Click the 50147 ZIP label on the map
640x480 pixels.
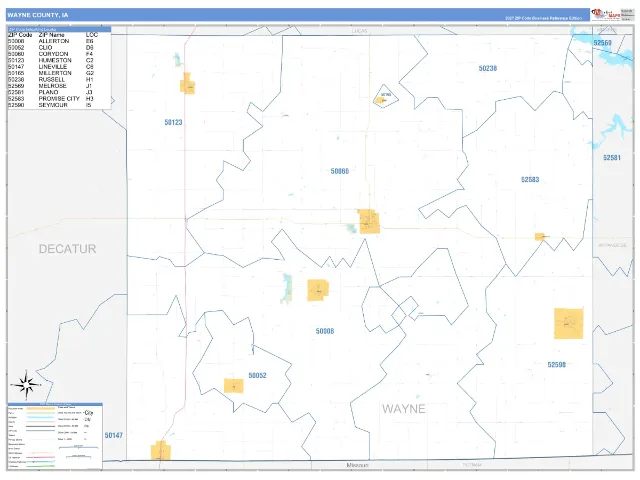(113, 436)
